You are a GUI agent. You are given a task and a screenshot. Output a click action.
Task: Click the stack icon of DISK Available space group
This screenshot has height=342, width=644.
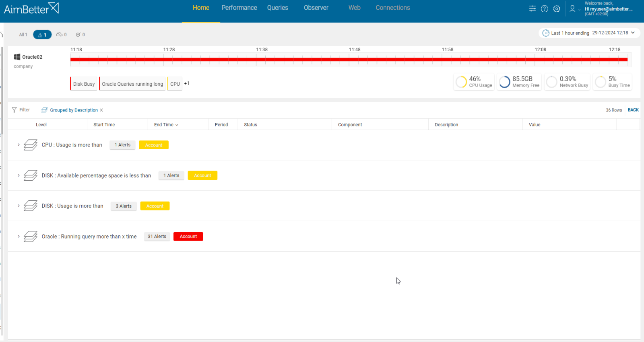pyautogui.click(x=31, y=175)
